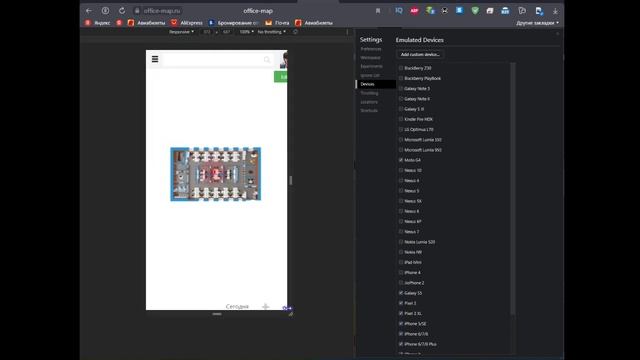Open the Почта bookmark
Screen dimensions: 640x360
[x=277, y=23]
